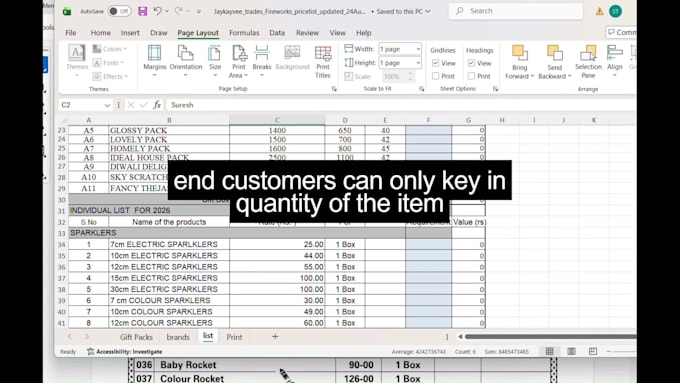This screenshot has height=383, width=680.
Task: Switch to the Review tab
Action: pos(307,33)
